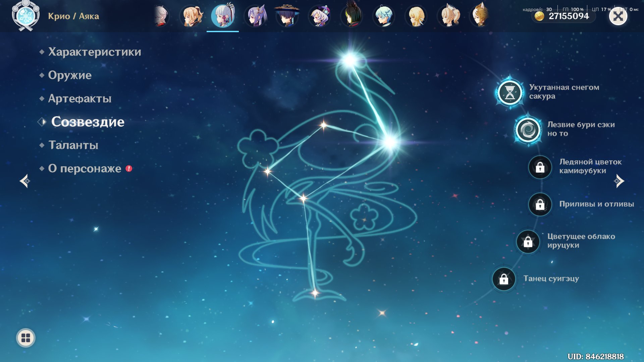Image resolution: width=644 pixels, height=362 pixels.
Task: Open the Таланты menu
Action: pos(73,145)
